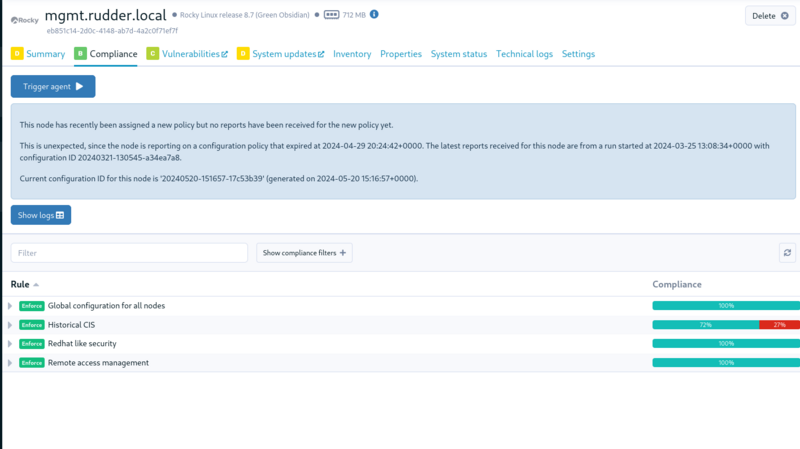Click the B score badge beside Compliance

(80, 54)
